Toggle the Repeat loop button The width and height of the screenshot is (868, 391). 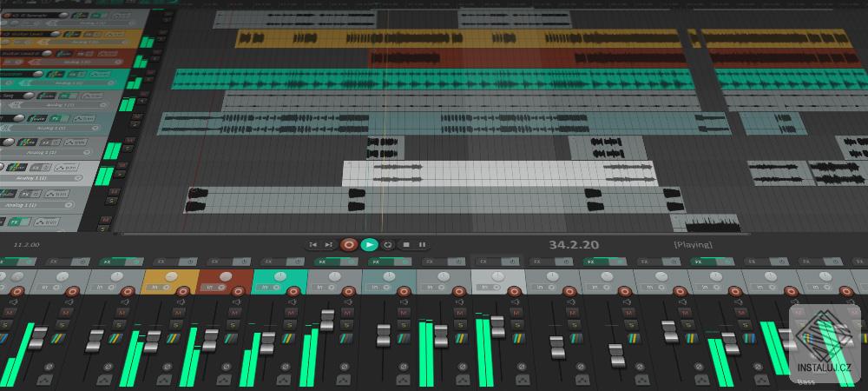click(x=388, y=245)
